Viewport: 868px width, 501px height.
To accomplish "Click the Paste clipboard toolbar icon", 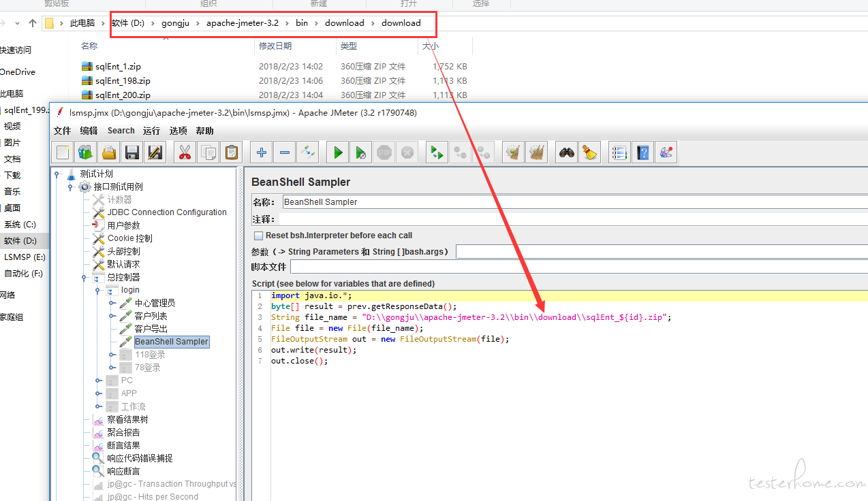I will tap(232, 152).
